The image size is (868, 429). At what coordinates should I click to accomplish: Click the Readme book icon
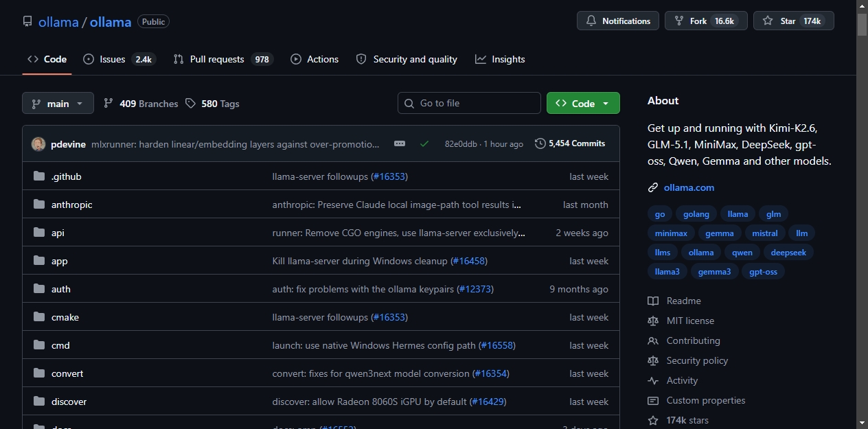pos(653,301)
